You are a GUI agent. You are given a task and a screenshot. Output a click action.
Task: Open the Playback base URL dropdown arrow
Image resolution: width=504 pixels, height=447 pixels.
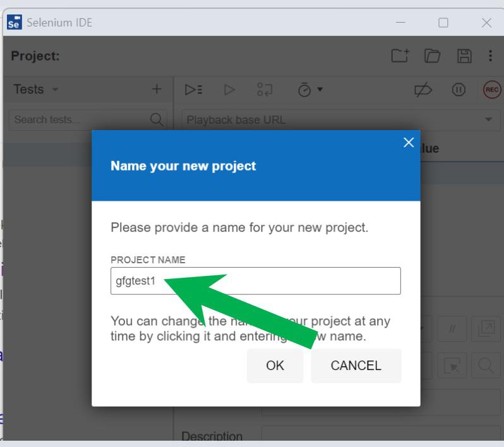(x=489, y=119)
